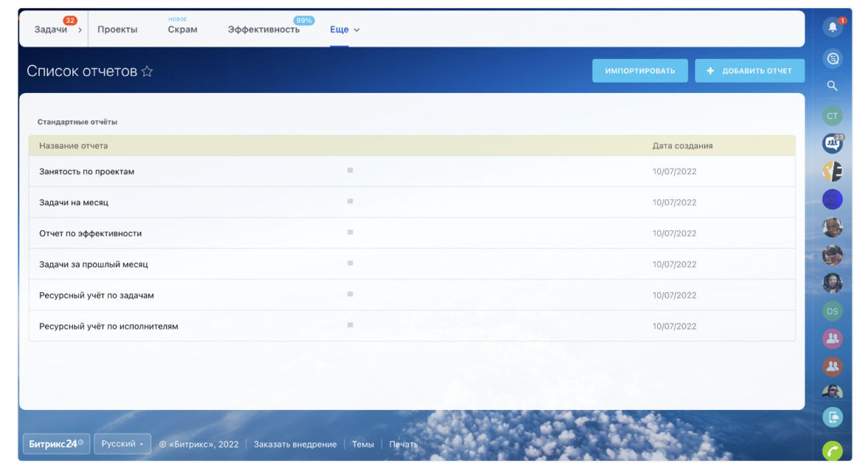Image resolution: width=868 pixels, height=469 pixels.
Task: Click the Импортировать button
Action: point(639,71)
